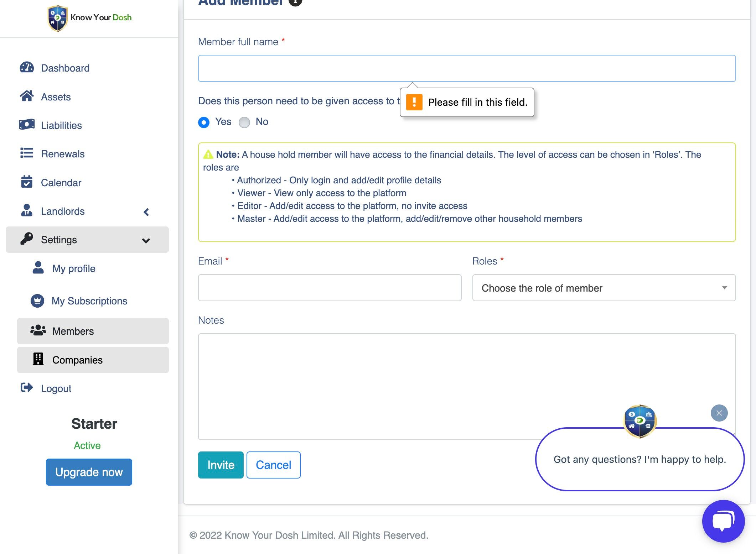The height and width of the screenshot is (554, 756).
Task: Click the Dashboard gauge icon
Action: 27,68
